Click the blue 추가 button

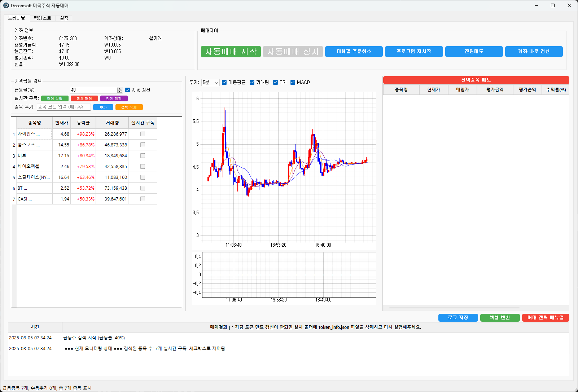click(103, 107)
